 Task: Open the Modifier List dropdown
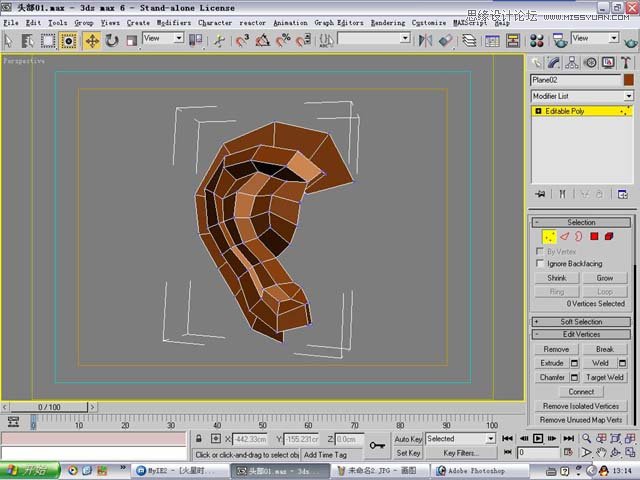[x=582, y=96]
